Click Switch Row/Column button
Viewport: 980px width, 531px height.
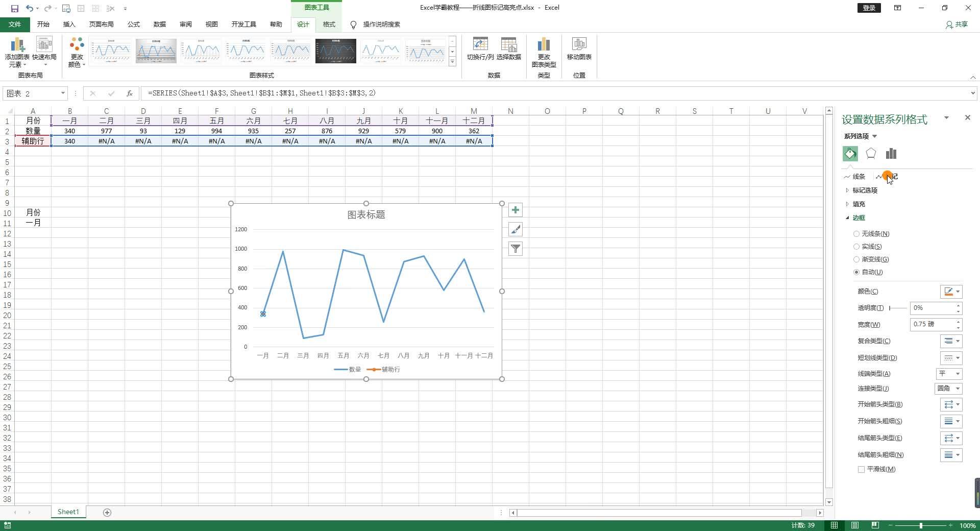pyautogui.click(x=480, y=49)
